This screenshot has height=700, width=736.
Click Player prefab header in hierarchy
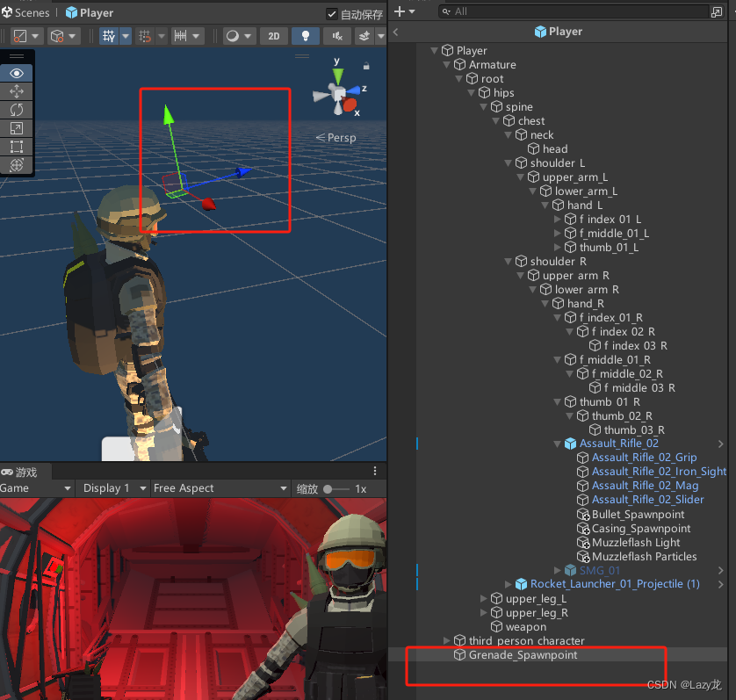pos(559,32)
